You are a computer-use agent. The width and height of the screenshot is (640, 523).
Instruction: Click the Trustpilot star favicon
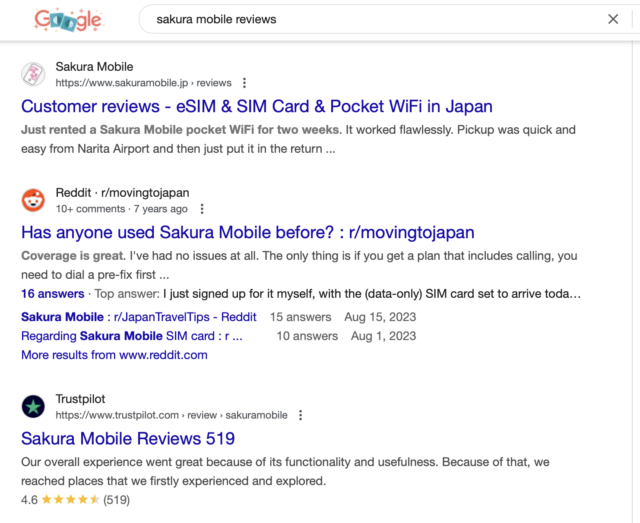click(34, 406)
